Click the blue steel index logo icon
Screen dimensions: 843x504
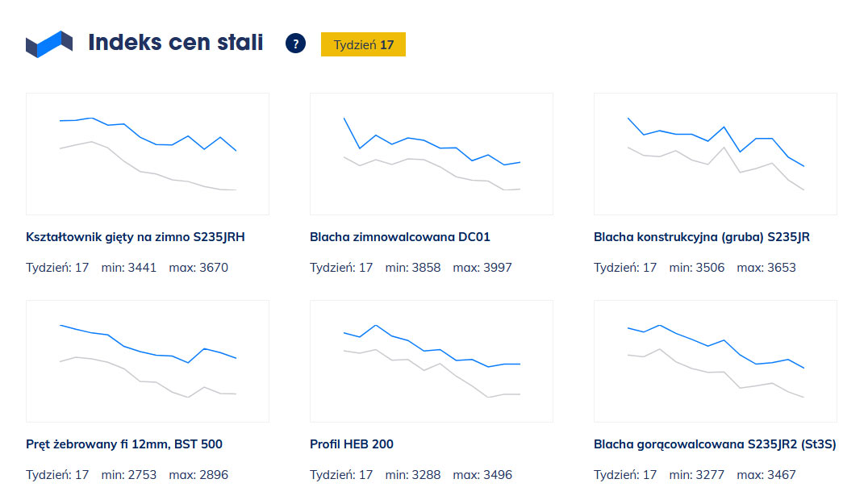coord(48,44)
